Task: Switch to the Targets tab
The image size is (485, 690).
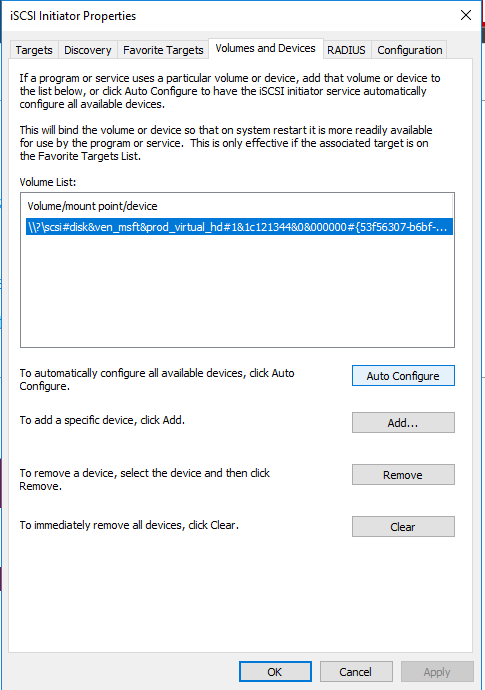Action: pyautogui.click(x=34, y=50)
